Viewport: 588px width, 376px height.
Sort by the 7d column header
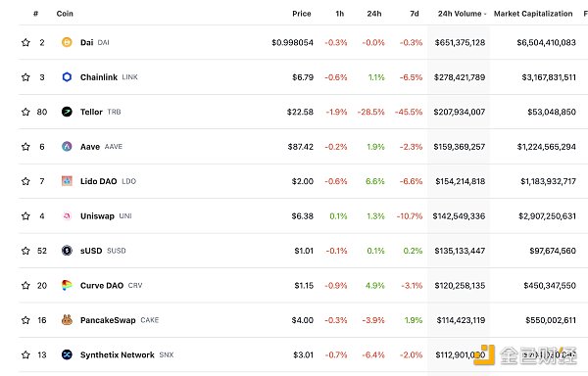(x=415, y=14)
